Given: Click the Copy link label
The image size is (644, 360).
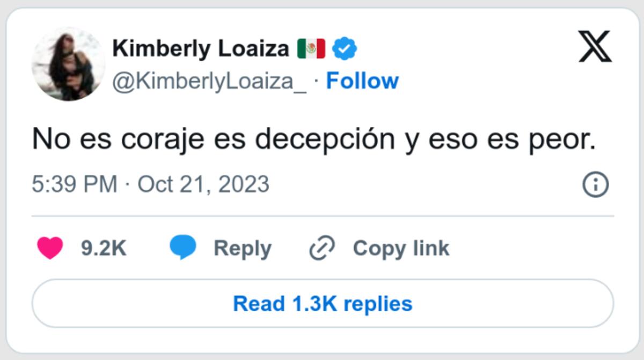Looking at the screenshot, I should 401,248.
